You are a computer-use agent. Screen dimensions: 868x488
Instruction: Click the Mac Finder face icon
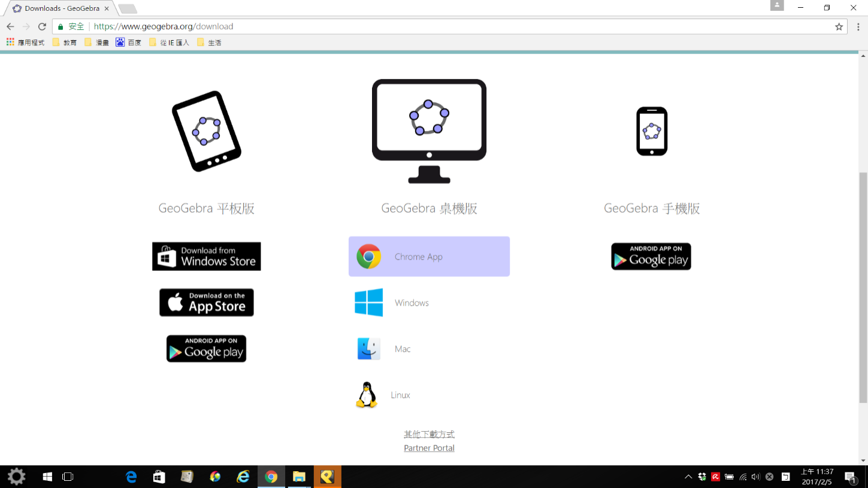(368, 349)
